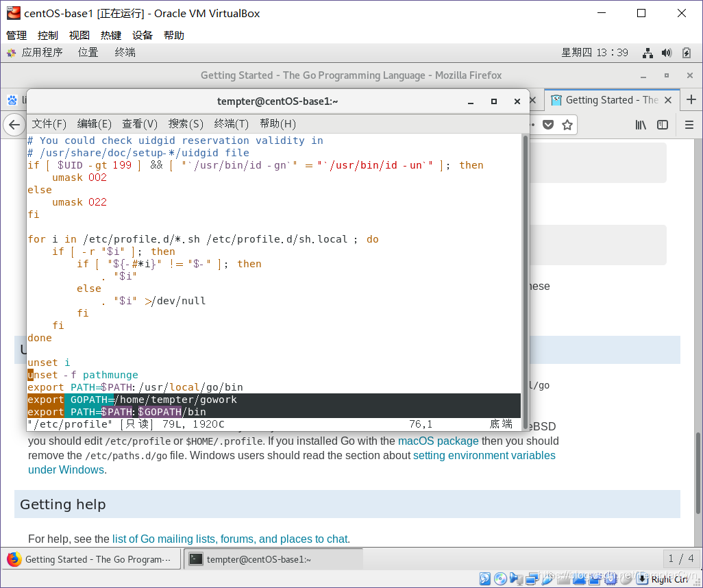Click VirtualBox audio status icon

coord(516,578)
